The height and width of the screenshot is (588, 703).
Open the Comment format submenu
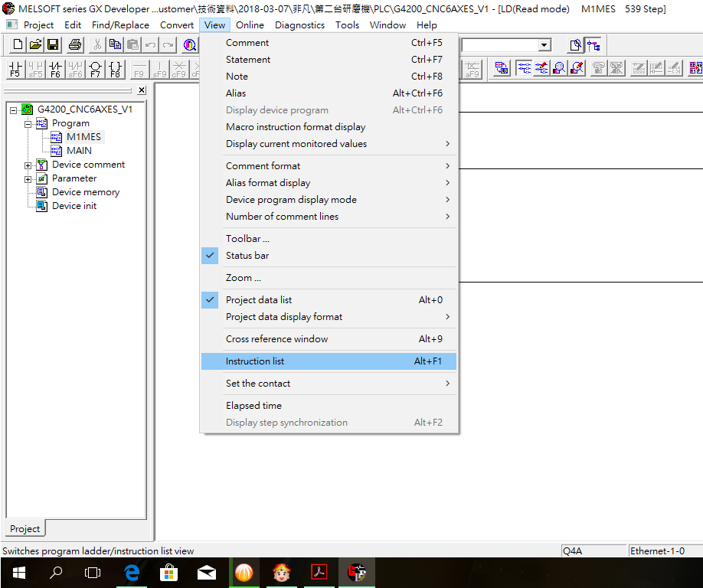263,166
